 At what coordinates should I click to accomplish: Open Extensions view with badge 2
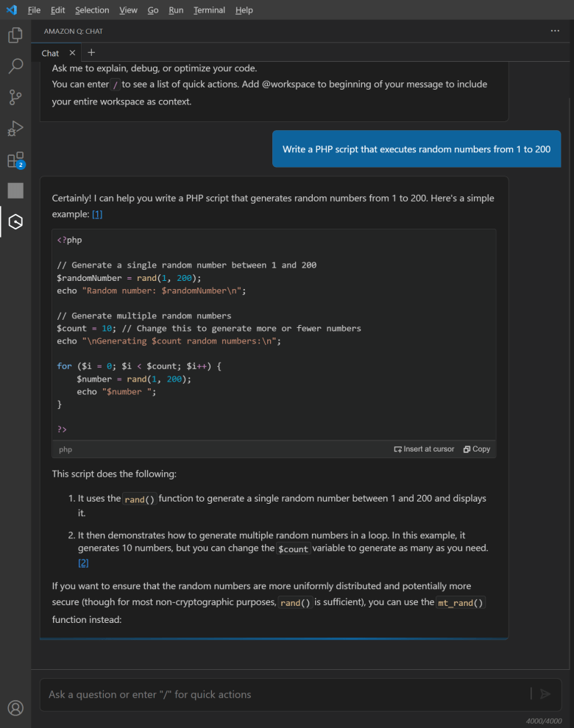(x=15, y=160)
